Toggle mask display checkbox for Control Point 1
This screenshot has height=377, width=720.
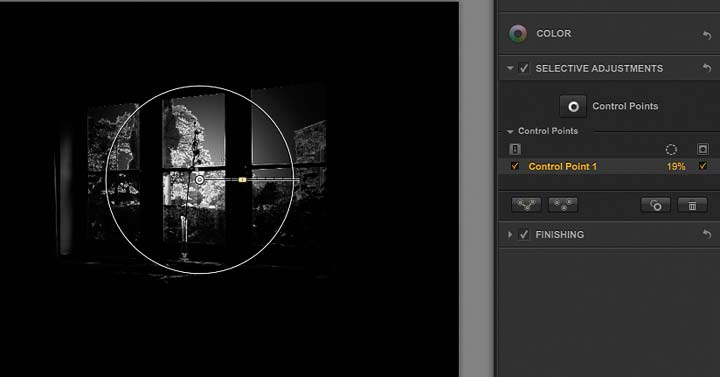[703, 166]
